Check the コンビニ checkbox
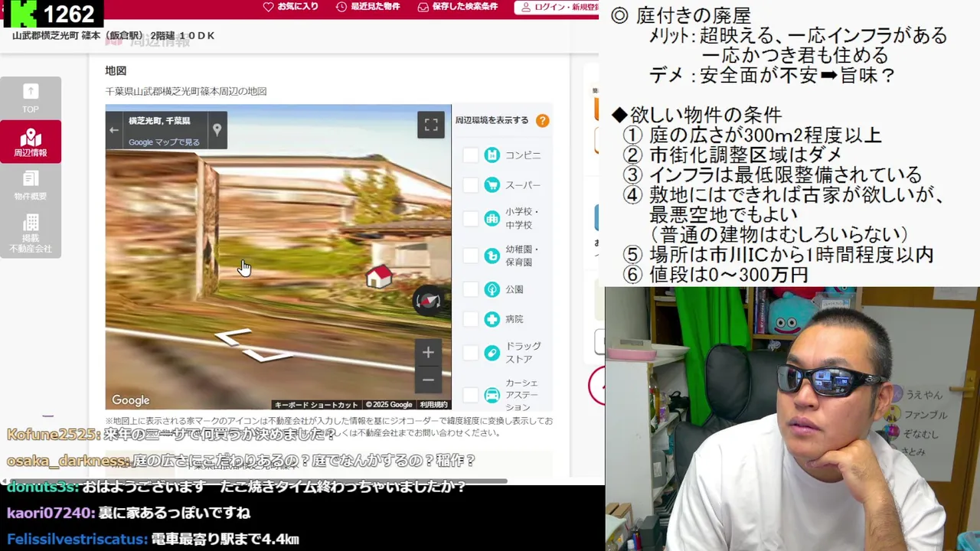The width and height of the screenshot is (980, 551). pyautogui.click(x=470, y=155)
